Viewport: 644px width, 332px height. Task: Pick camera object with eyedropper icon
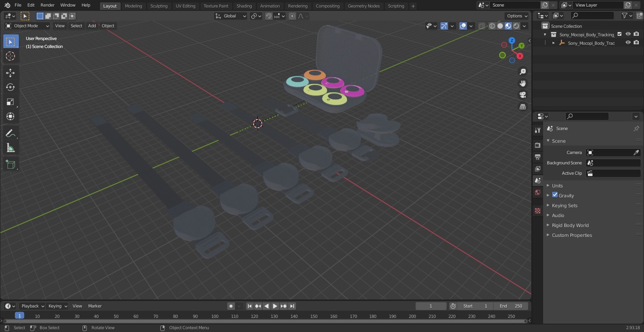[636, 153]
